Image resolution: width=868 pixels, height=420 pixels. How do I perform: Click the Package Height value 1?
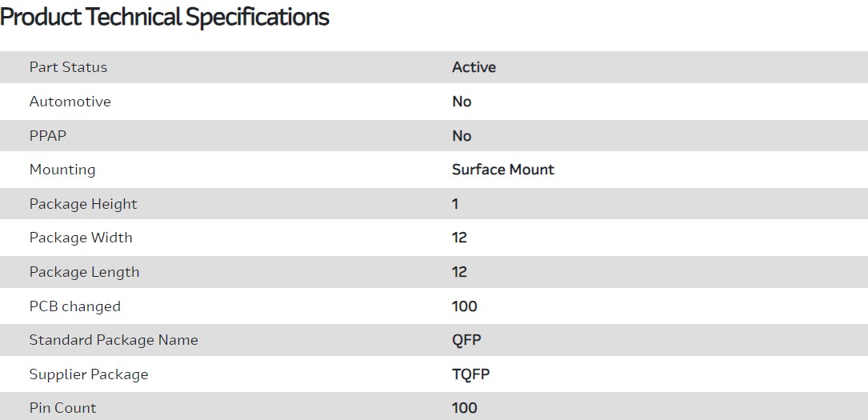click(455, 204)
